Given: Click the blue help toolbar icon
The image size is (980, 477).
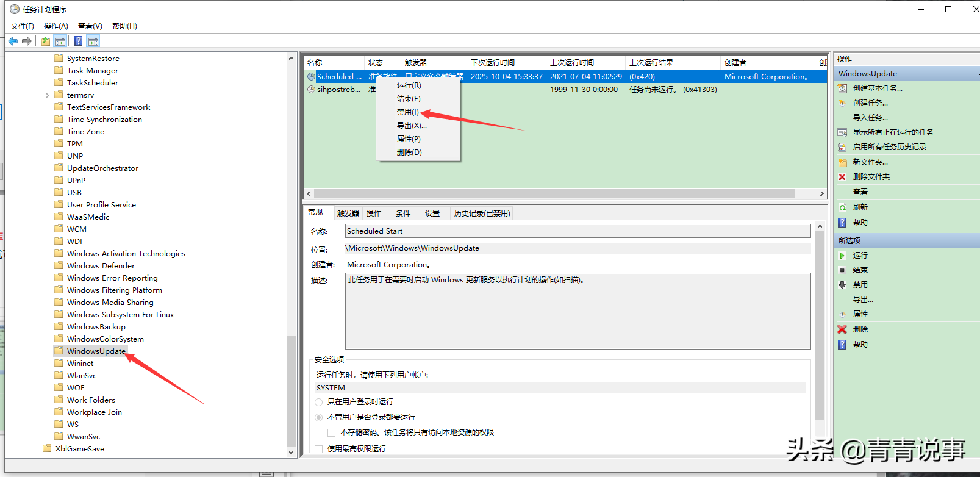Looking at the screenshot, I should click(x=78, y=41).
